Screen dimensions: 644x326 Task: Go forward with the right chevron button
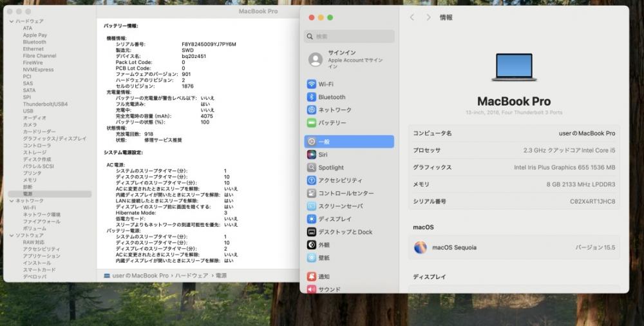coord(428,17)
